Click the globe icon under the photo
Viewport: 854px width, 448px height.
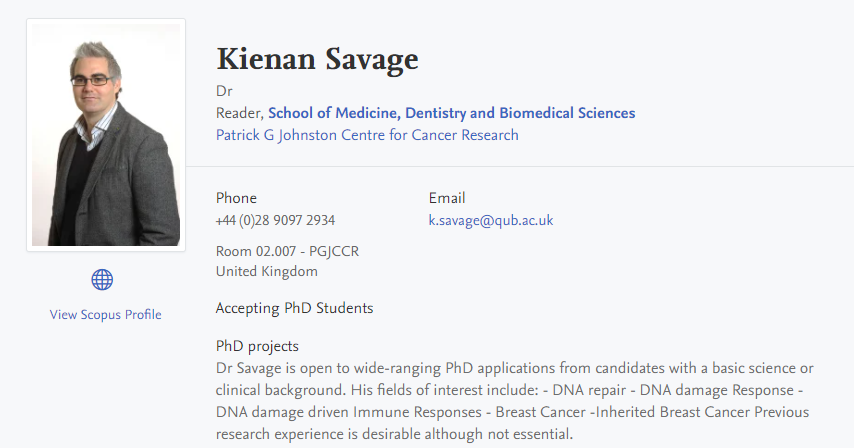[102, 279]
